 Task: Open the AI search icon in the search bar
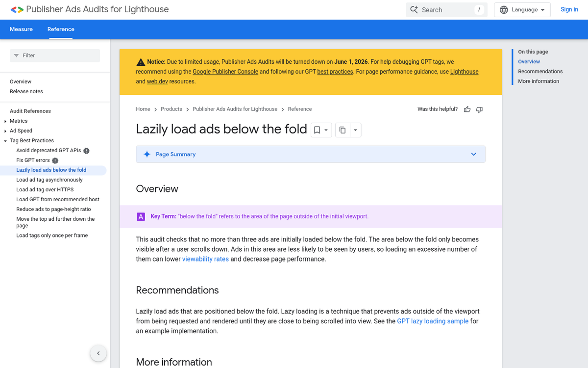point(414,9)
